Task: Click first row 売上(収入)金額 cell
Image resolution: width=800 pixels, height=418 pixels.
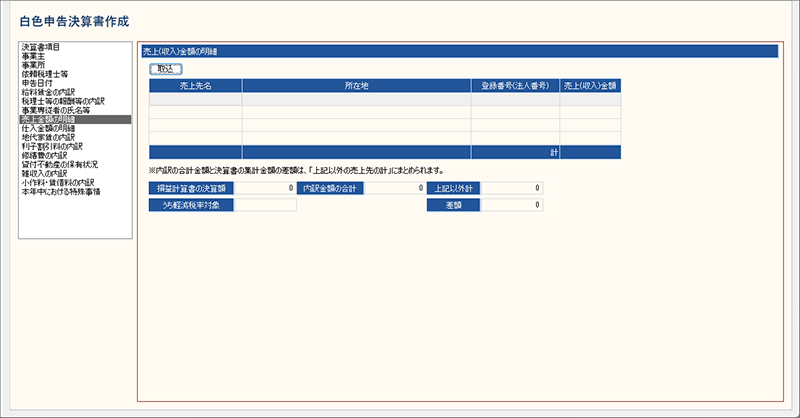Action: click(590, 100)
